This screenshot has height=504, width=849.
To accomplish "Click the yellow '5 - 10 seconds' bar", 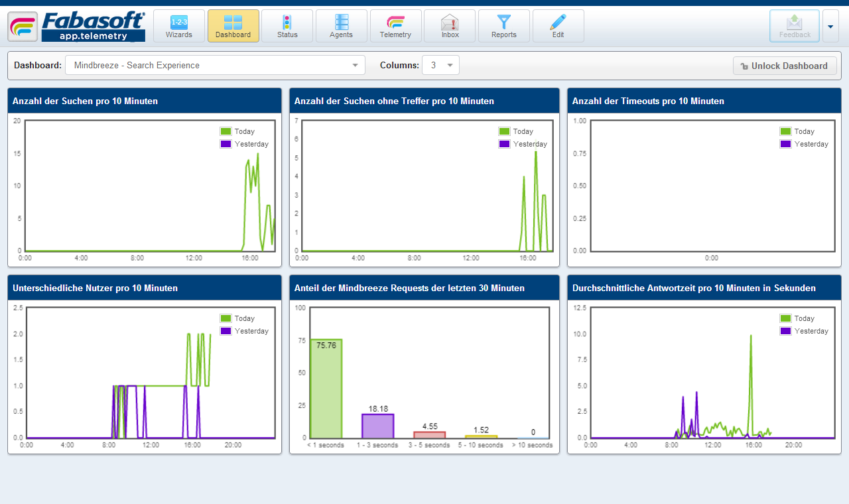I will (x=481, y=436).
